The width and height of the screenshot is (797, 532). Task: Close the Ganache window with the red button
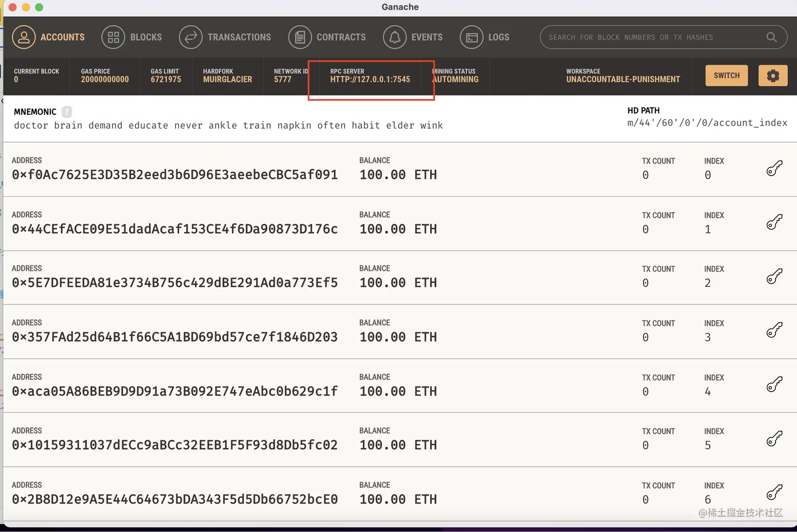13,7
